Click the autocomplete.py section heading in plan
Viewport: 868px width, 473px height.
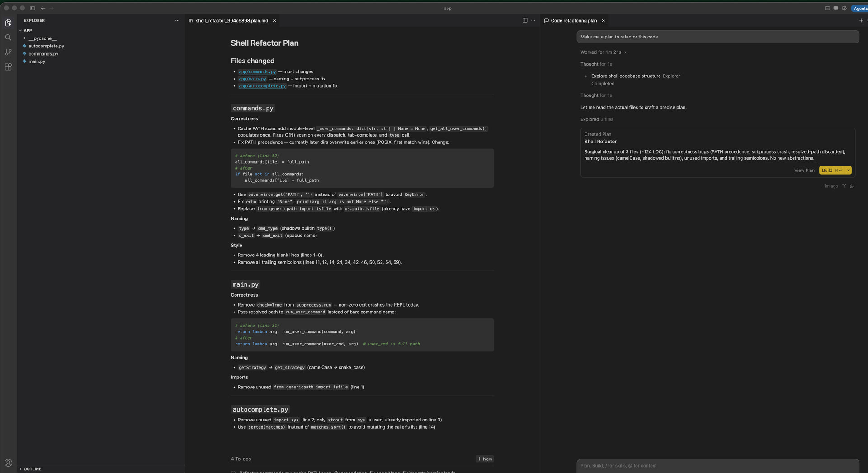point(260,410)
